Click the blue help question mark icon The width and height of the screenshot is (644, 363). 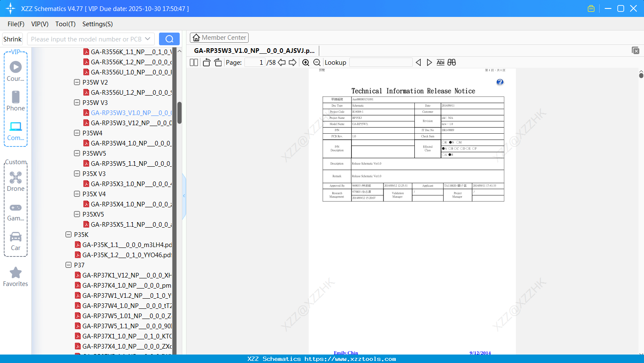500,82
